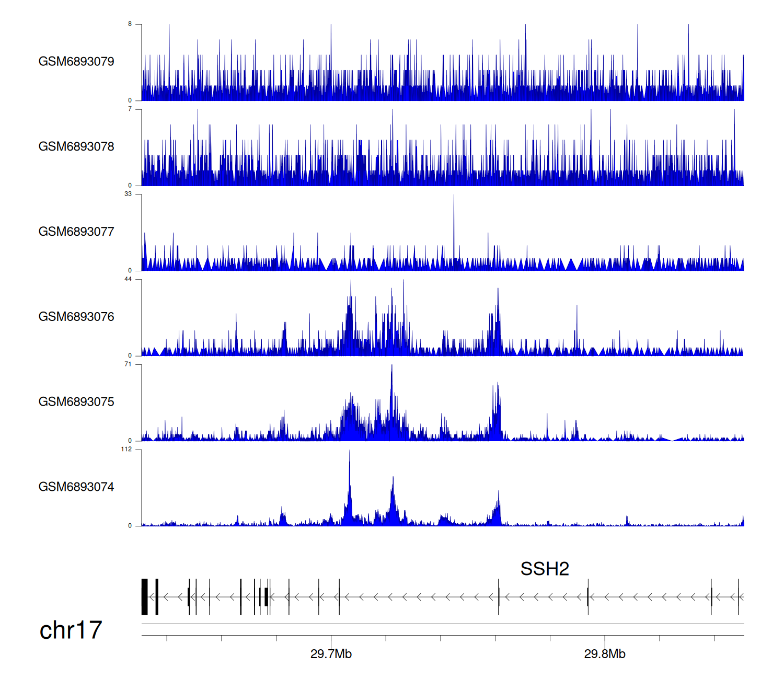The width and height of the screenshot is (784, 690).
Task: Click the GSM6893077 track name
Action: [x=76, y=232]
